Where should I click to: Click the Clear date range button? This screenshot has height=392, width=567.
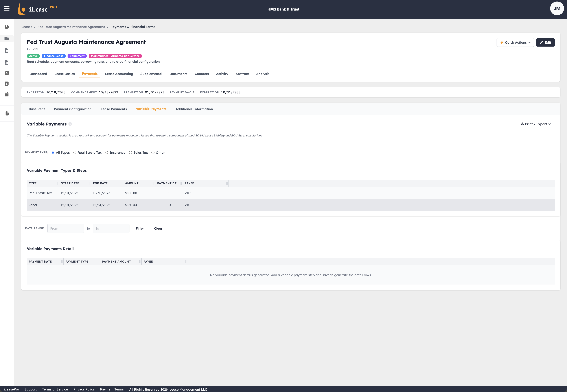point(158,228)
